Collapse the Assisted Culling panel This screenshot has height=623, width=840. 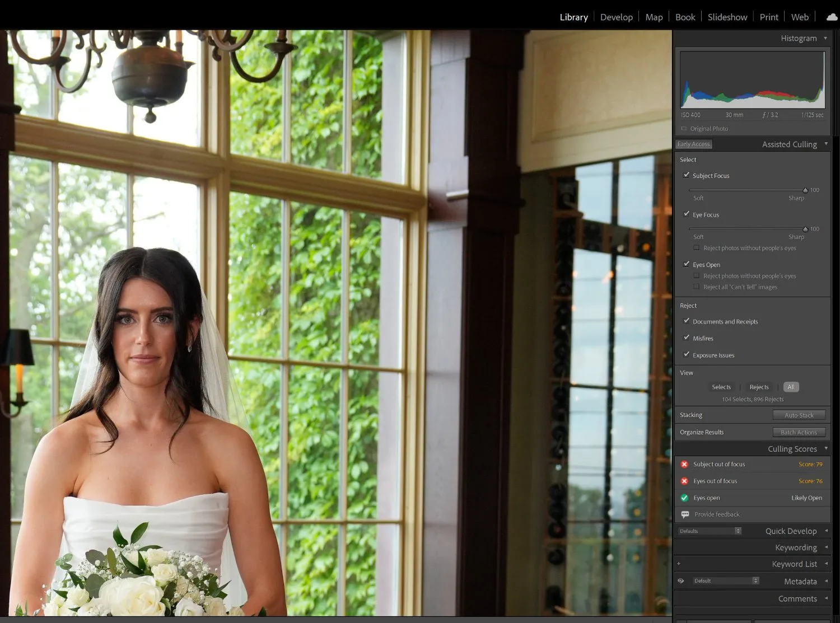click(x=826, y=144)
